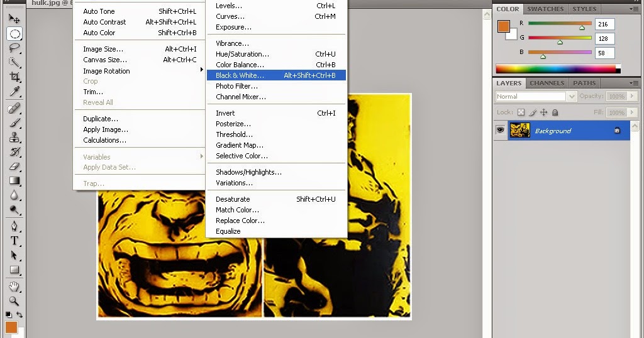Toggle lock position icon
The width and height of the screenshot is (644, 338).
point(544,112)
